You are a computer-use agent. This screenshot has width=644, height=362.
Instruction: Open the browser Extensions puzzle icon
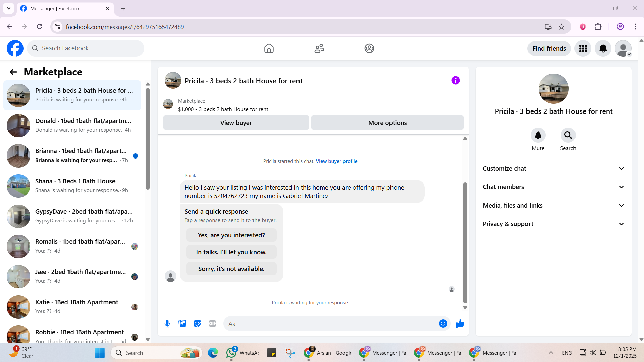[598, 27]
